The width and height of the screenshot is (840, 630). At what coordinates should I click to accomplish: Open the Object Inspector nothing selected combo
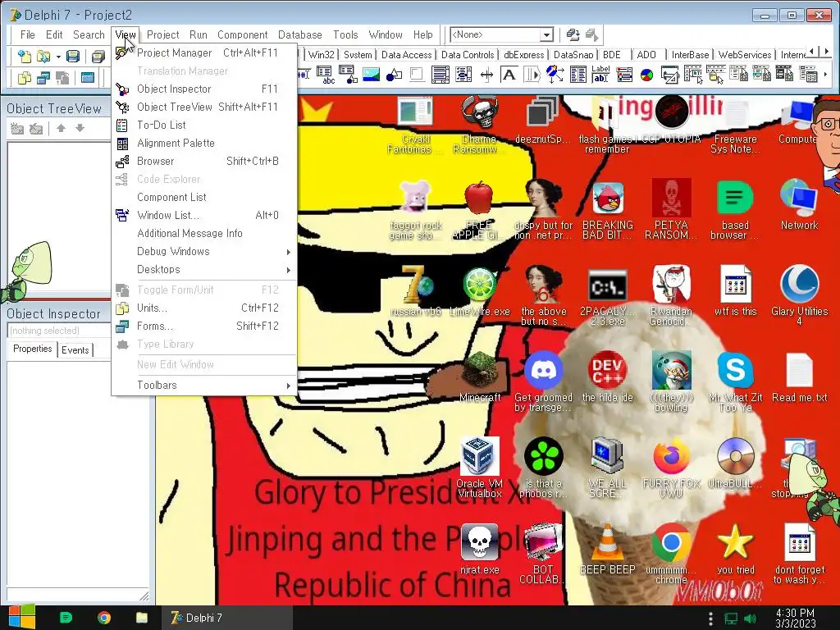click(59, 331)
